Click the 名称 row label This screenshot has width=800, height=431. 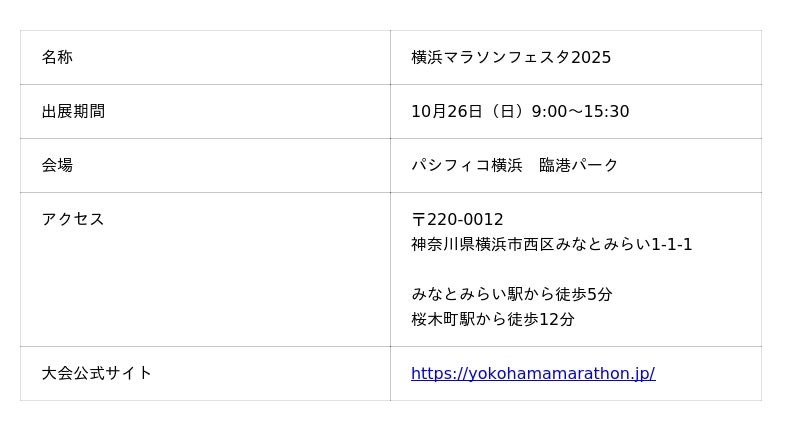tap(57, 58)
